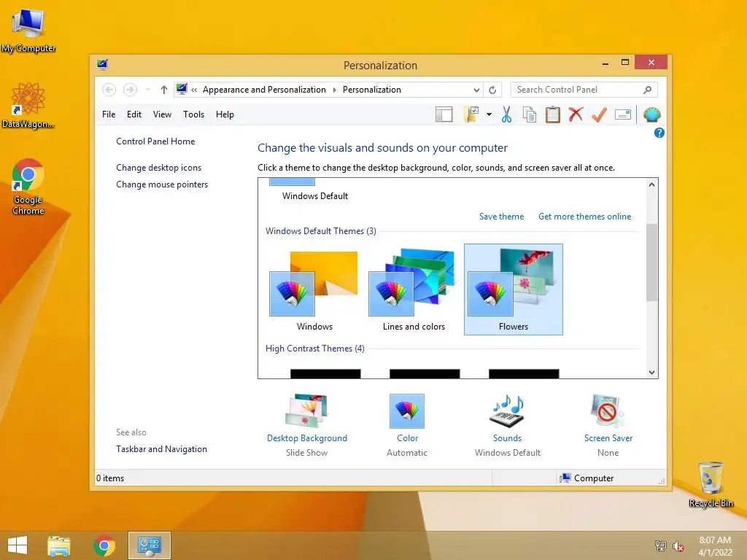The height and width of the screenshot is (560, 747).
Task: Click the Up one level arrow
Action: point(164,90)
